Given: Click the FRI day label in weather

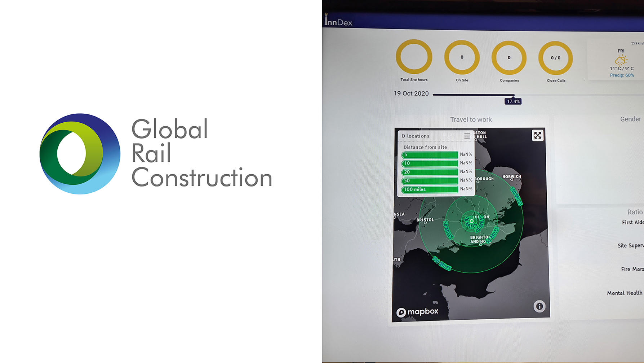Looking at the screenshot, I should [621, 51].
